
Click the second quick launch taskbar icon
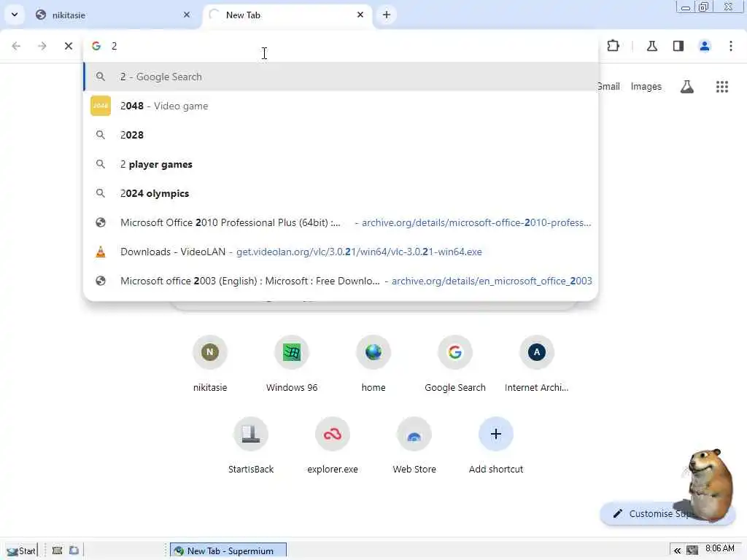tap(74, 551)
